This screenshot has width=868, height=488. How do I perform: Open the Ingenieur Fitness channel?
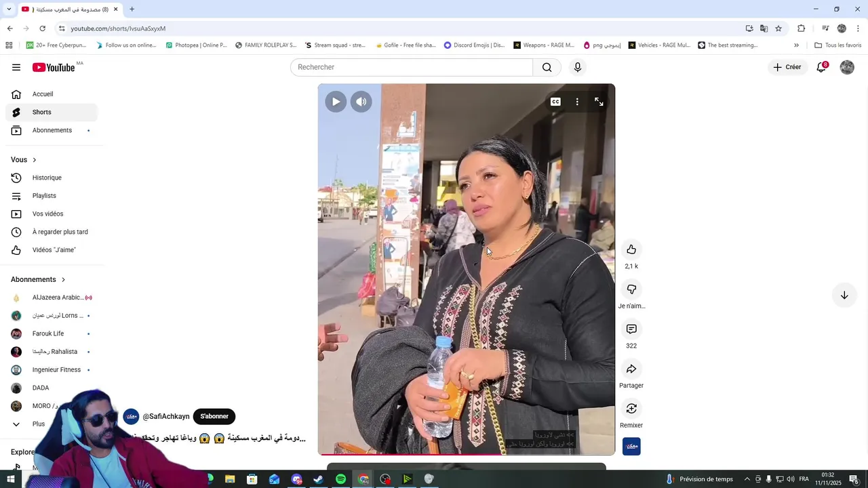52,369
